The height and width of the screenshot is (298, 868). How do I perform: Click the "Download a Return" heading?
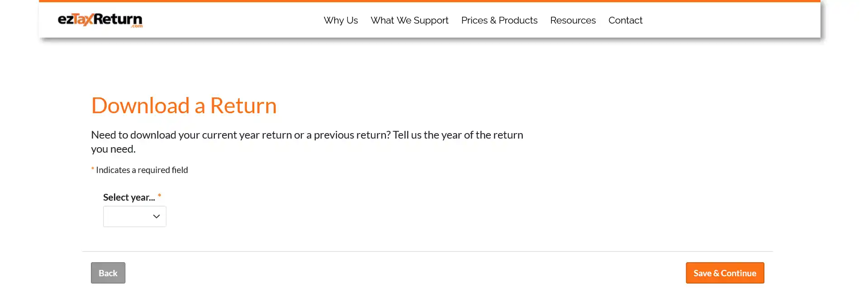click(x=184, y=106)
